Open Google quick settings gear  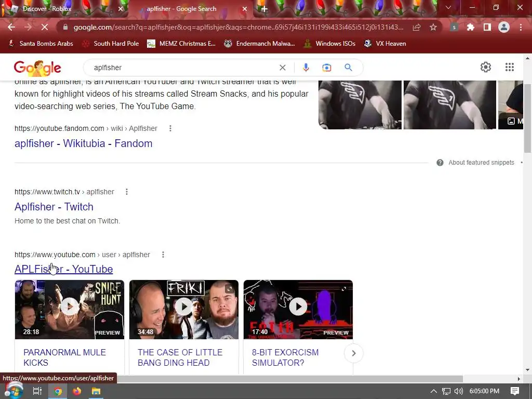click(x=486, y=67)
